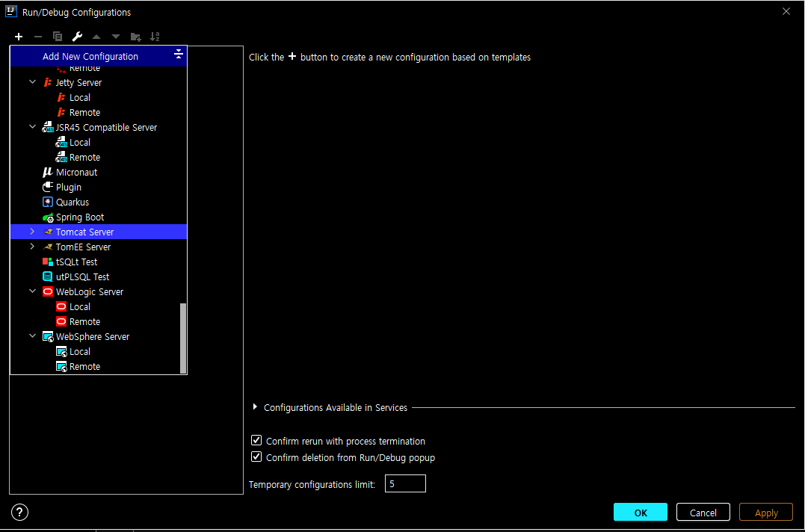Image resolution: width=805 pixels, height=532 pixels.
Task: Click the Plugin label
Action: 69,188
